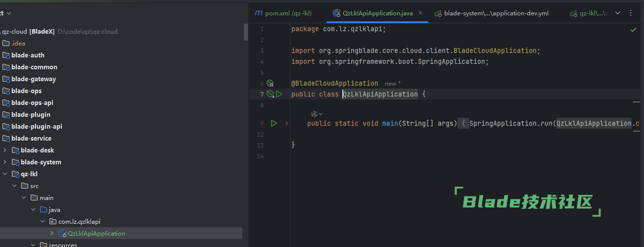This screenshot has width=644, height=247.
Task: Click the Maven icon on pom.xml tab
Action: pyautogui.click(x=258, y=13)
